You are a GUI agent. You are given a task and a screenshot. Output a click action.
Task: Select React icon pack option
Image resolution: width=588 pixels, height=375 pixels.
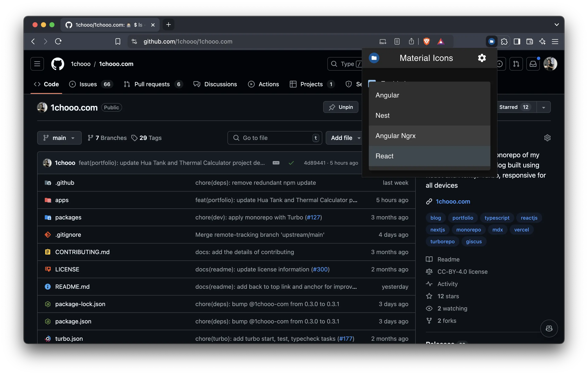(x=429, y=156)
